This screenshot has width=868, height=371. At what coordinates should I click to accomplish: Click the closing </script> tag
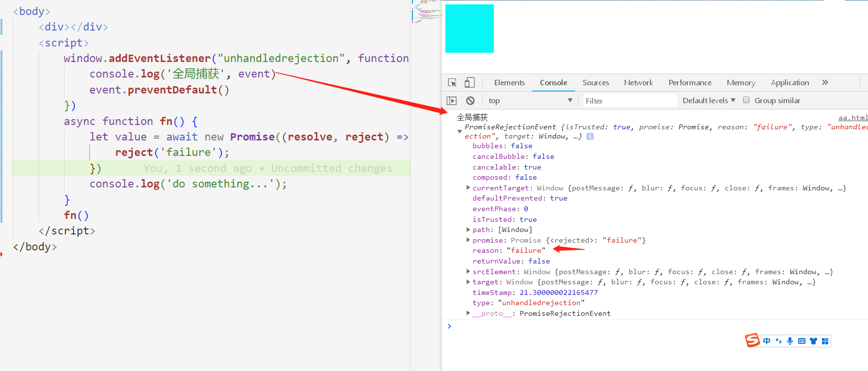[67, 231]
